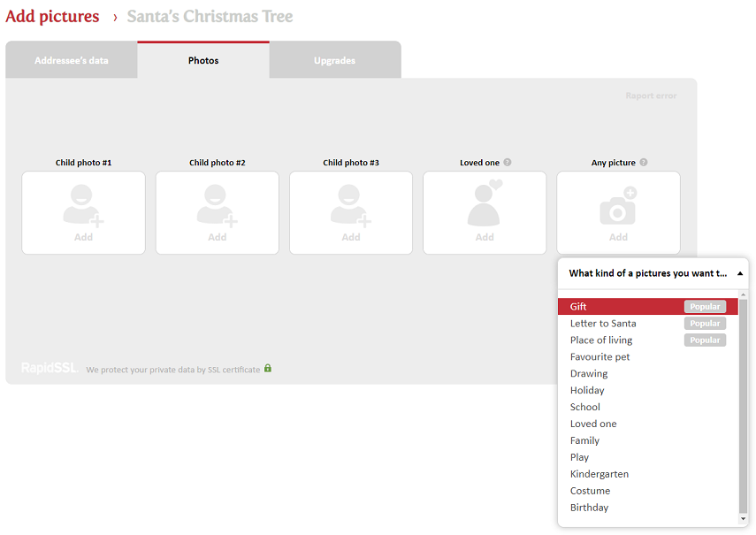Select Gift from the dropdown list
Viewport: 756px width, 535px height.
[x=578, y=307]
